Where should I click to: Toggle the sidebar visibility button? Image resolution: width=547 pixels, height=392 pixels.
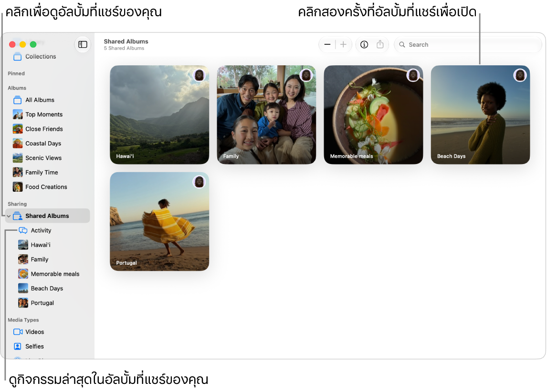pos(83,45)
